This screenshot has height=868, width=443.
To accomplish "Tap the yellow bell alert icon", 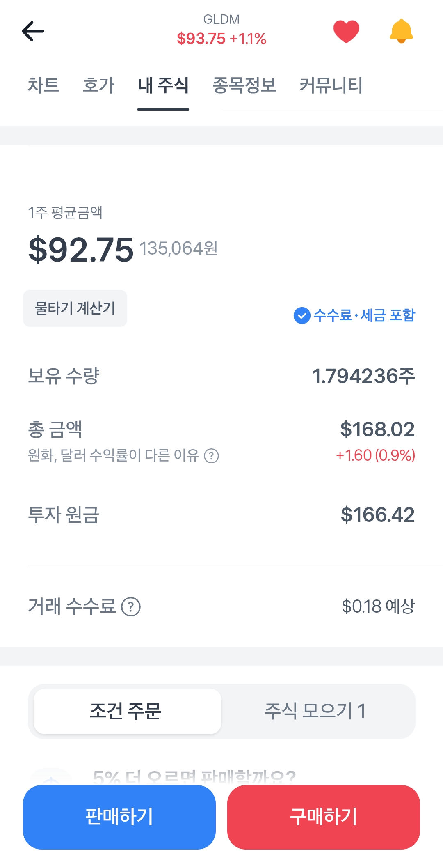I will click(x=401, y=31).
